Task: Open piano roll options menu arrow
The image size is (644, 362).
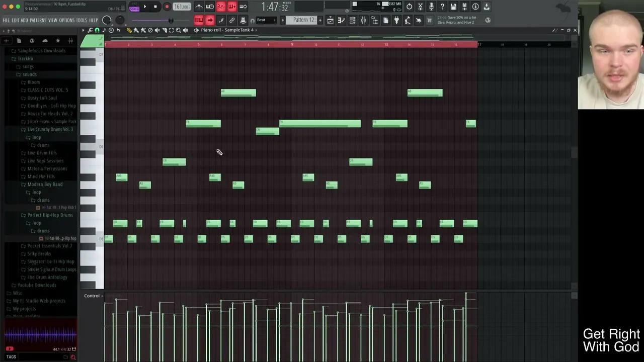Action: pos(84,30)
